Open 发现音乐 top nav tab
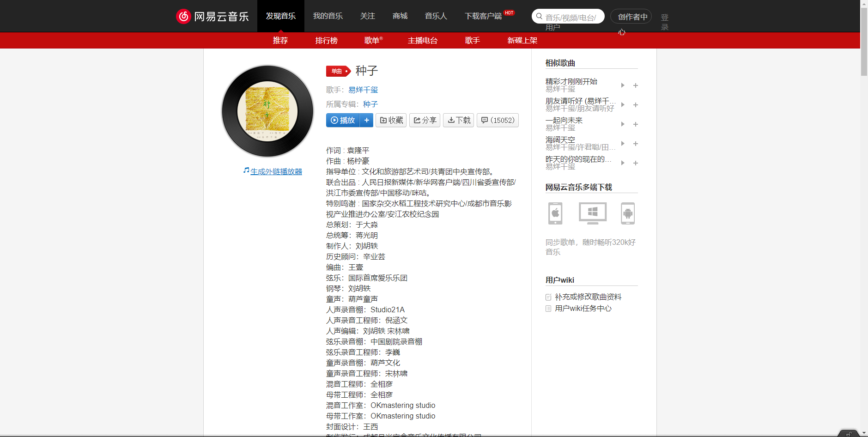 [281, 16]
